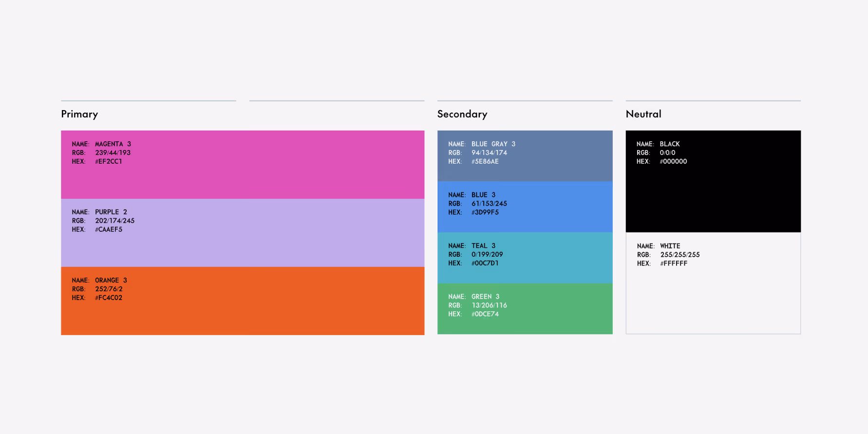Click the hex value #3D99F5

coord(485,212)
